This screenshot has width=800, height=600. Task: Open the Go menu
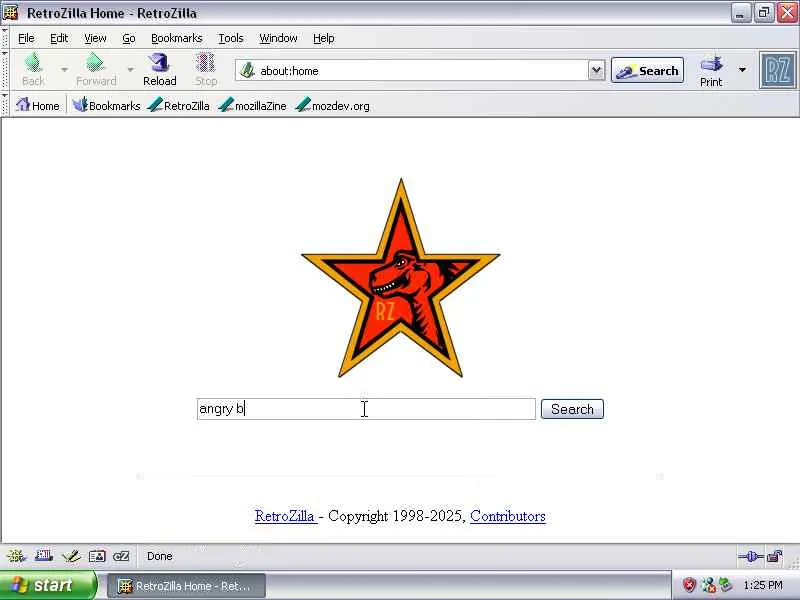[x=129, y=38]
